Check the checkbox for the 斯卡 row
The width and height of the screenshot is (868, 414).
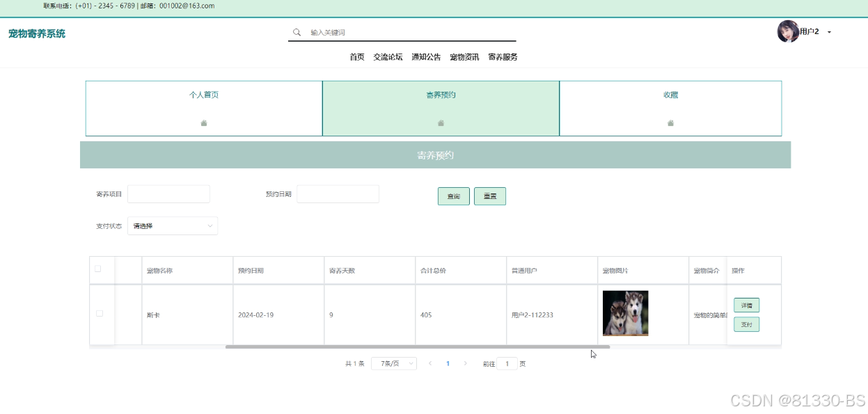(x=99, y=314)
